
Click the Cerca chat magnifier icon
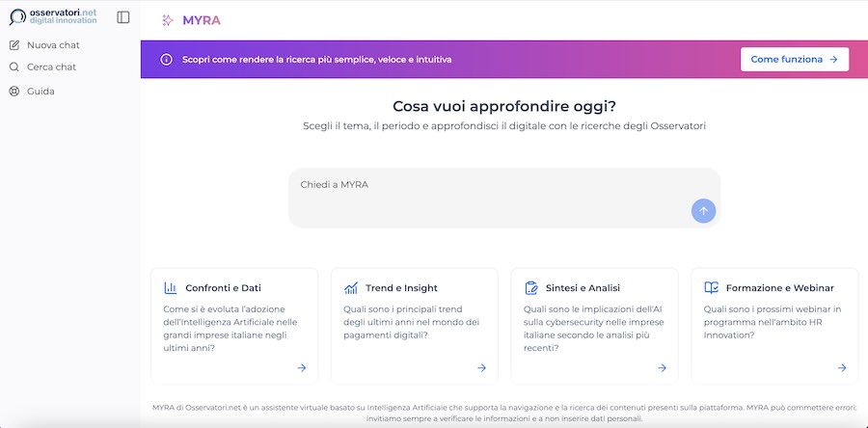(14, 67)
